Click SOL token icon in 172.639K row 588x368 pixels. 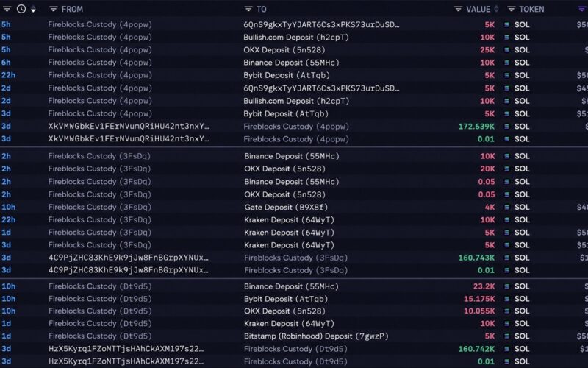(x=506, y=127)
